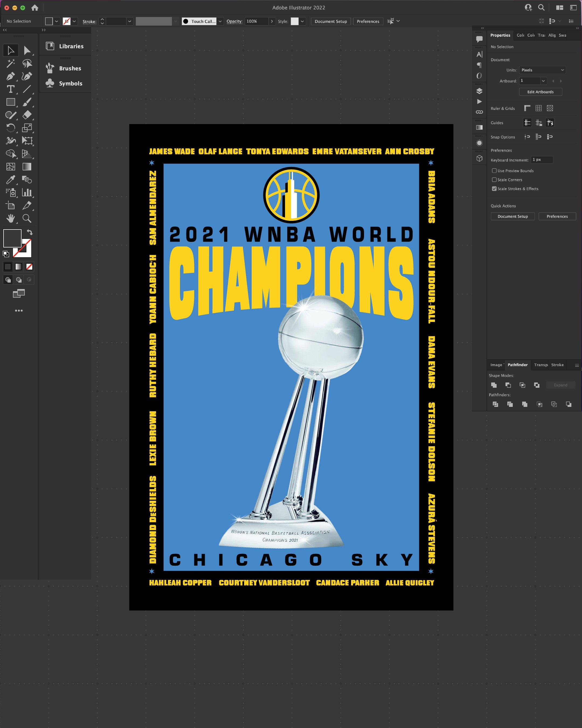
Task: Select the Curvature tool
Action: point(27,76)
